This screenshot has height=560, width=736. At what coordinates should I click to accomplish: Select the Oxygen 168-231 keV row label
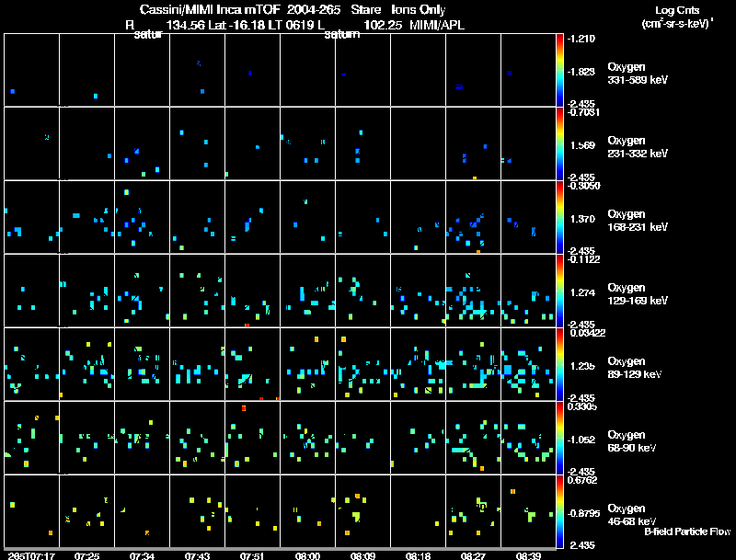click(638, 221)
